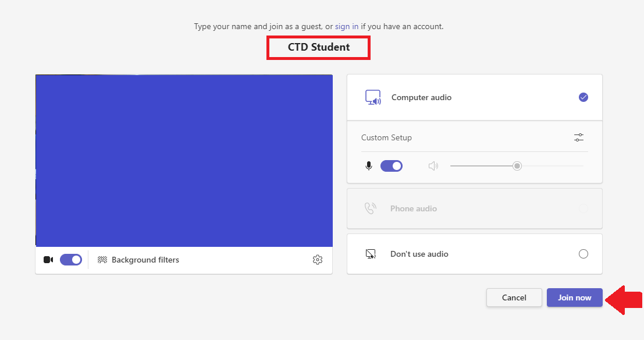This screenshot has height=340, width=644.
Task: Open Background filters
Action: pos(138,260)
